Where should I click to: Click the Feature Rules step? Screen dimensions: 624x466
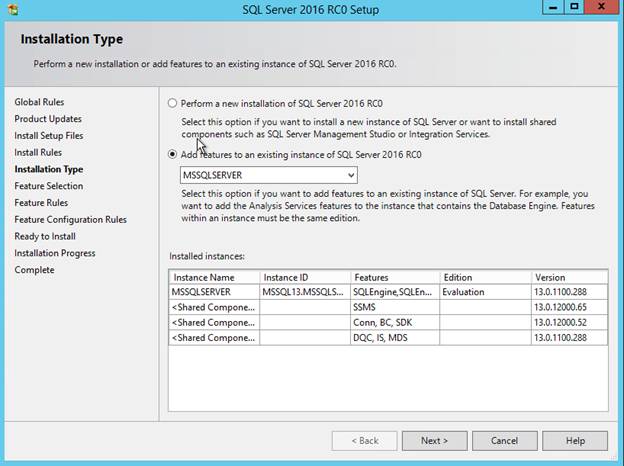coord(41,203)
